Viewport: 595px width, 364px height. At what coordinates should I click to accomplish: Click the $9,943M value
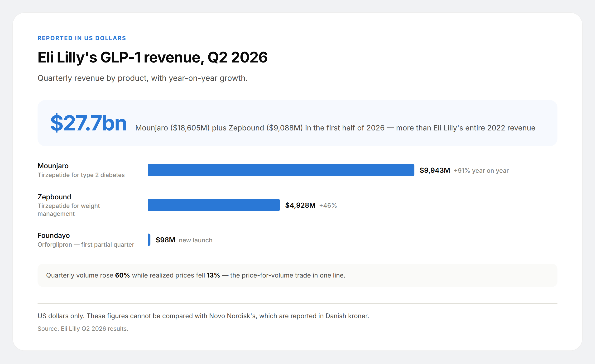(x=435, y=170)
